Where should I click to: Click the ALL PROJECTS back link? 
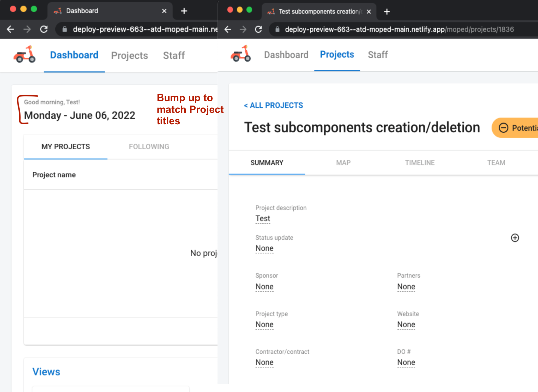point(273,105)
